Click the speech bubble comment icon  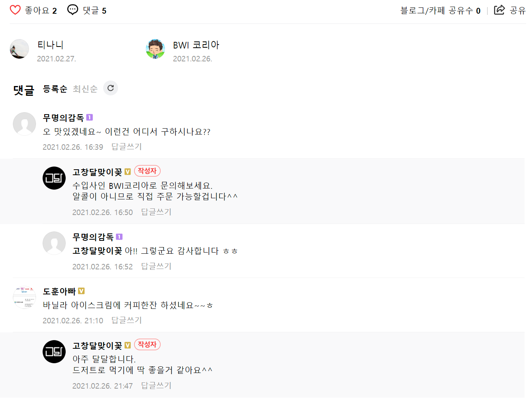click(73, 10)
